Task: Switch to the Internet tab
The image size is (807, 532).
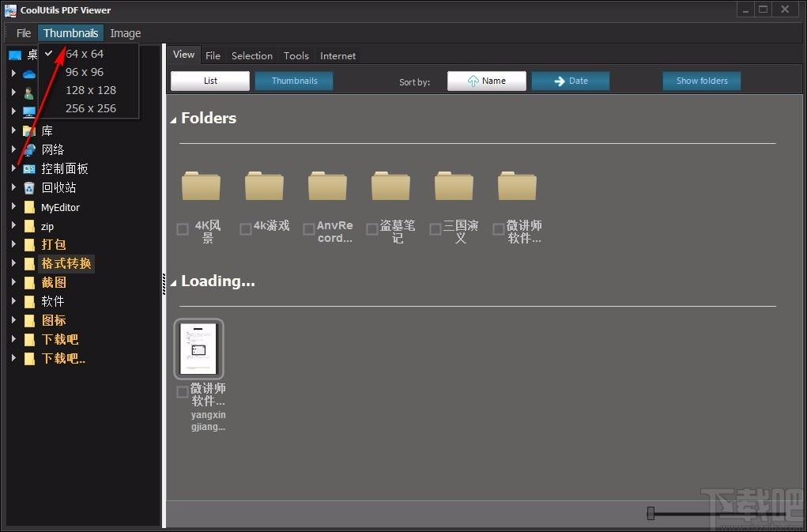Action: click(x=338, y=55)
